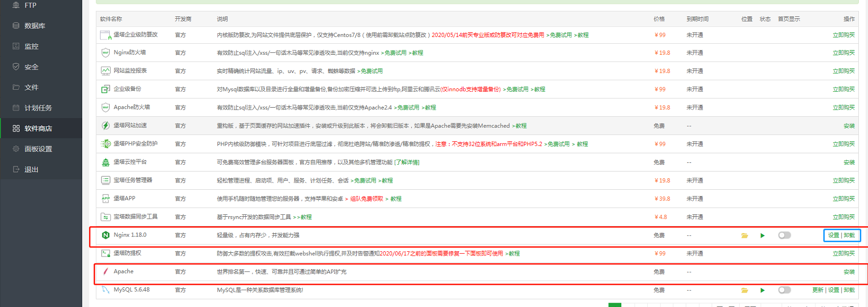Screen dimensions: 868x307
Task: Click the 软件名称 column header
Action: click(111, 19)
